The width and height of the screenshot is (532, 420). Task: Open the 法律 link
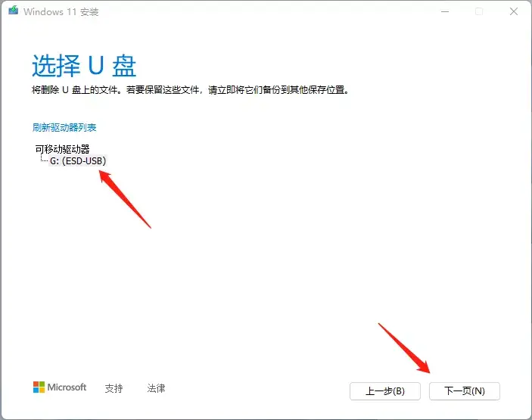[x=156, y=388]
